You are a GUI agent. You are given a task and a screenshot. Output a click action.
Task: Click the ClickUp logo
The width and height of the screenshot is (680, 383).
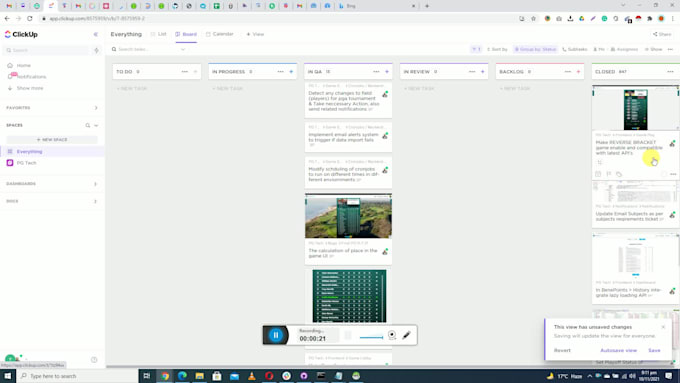point(21,34)
